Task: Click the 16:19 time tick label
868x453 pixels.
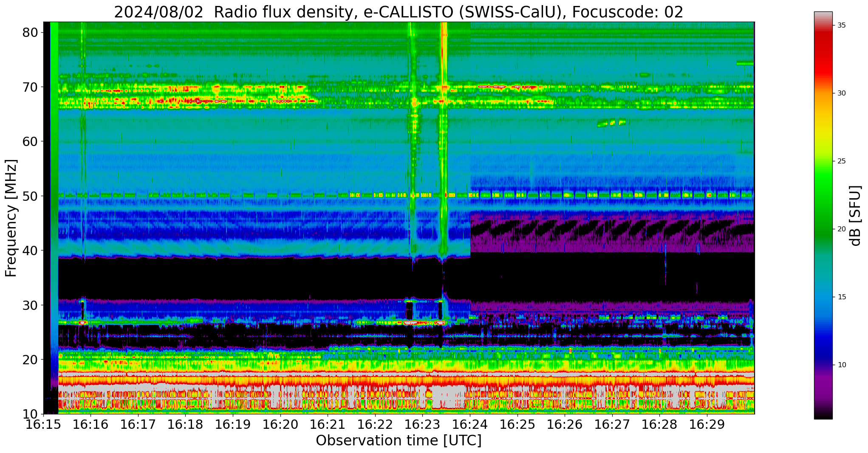Action: click(x=233, y=424)
